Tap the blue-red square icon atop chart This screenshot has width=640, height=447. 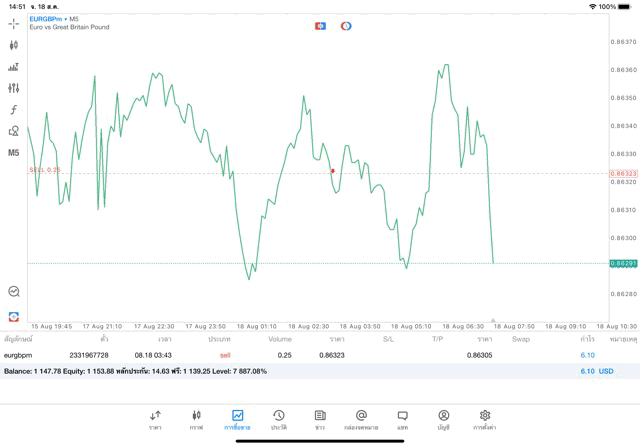[x=320, y=26]
